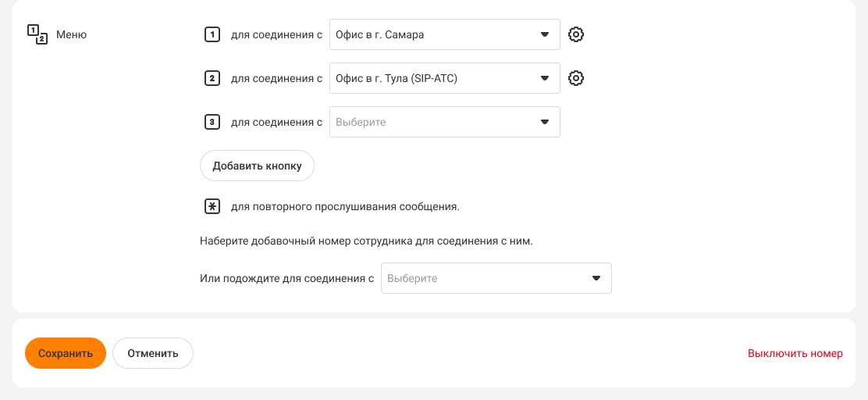Open the empty Выберите dropdown for key 3
868x400 pixels.
click(x=433, y=122)
